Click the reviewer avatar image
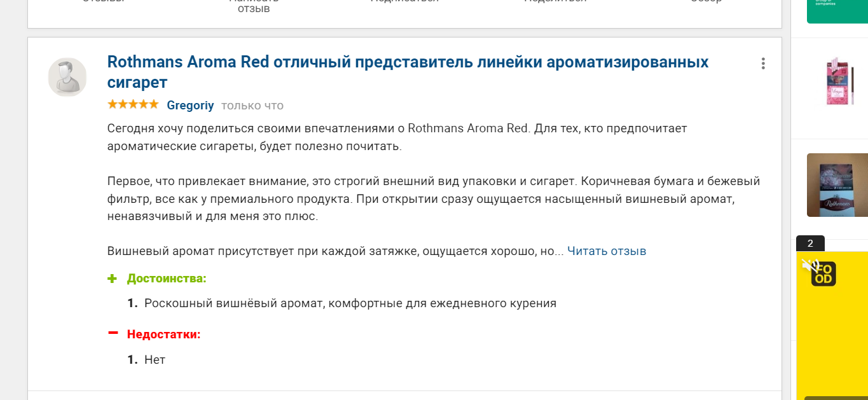Viewport: 868px width, 400px height. [x=67, y=77]
